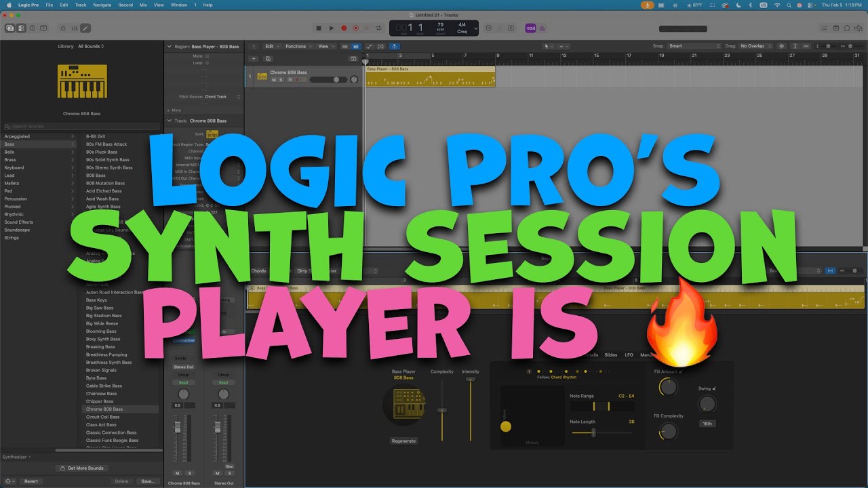Record-enable the Chrome 808 Bass track

pos(296,80)
